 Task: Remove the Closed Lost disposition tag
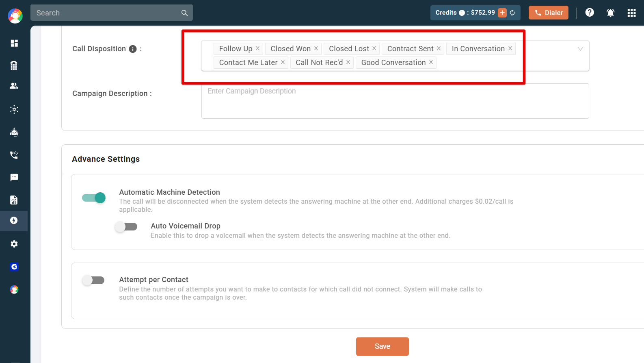[374, 48]
